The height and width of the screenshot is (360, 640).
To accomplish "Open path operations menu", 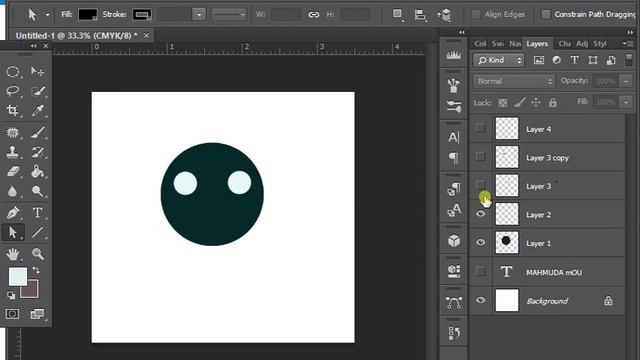I will (x=398, y=14).
